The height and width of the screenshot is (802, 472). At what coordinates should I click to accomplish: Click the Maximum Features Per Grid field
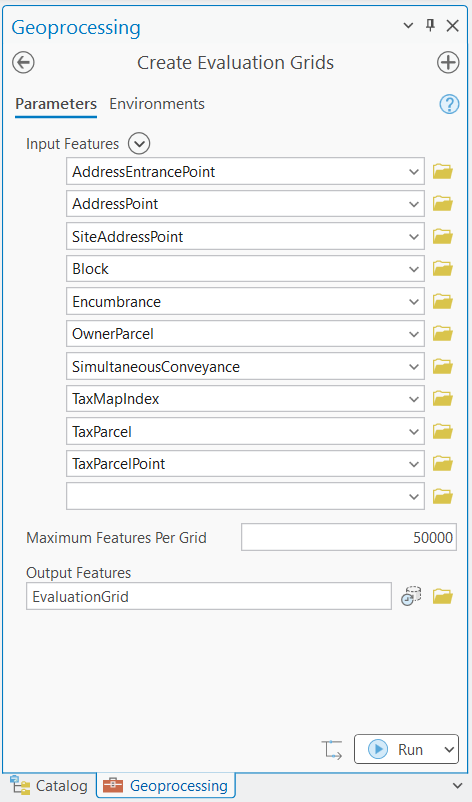[x=349, y=537]
